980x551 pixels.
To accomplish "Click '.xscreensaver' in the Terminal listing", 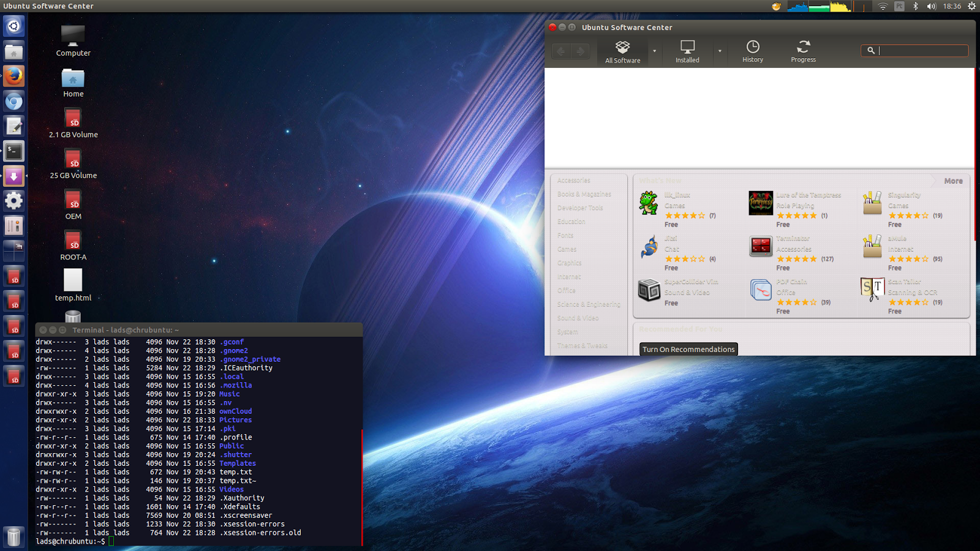I will (246, 515).
